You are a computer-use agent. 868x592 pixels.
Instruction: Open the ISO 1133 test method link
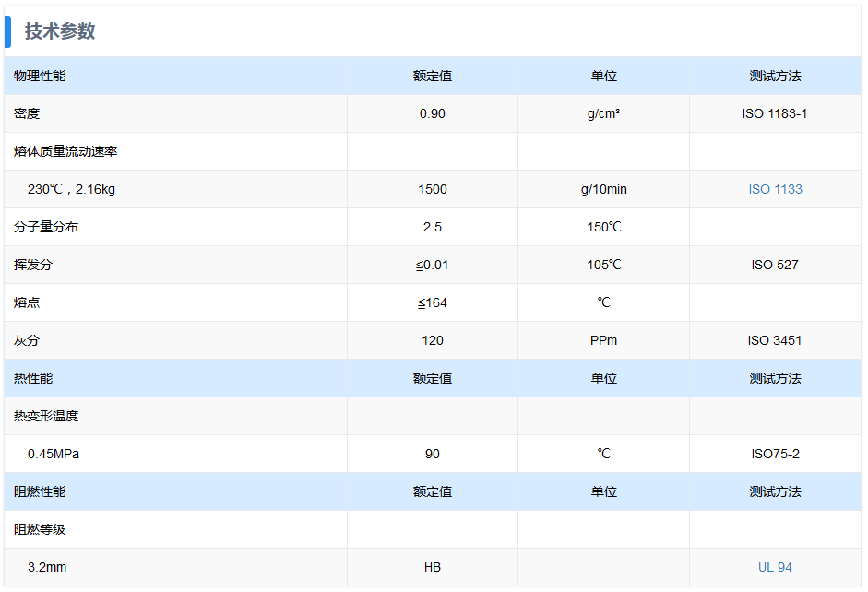775,189
